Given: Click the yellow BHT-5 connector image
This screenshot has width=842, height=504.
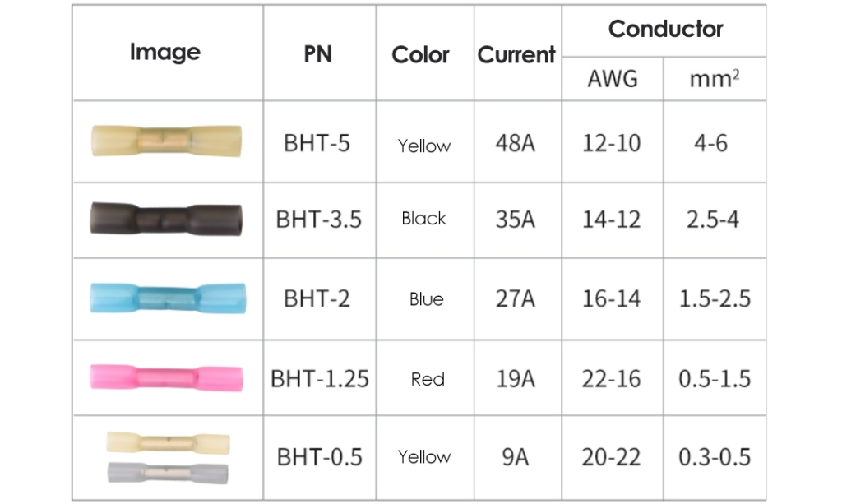Looking at the screenshot, I should tap(166, 141).
